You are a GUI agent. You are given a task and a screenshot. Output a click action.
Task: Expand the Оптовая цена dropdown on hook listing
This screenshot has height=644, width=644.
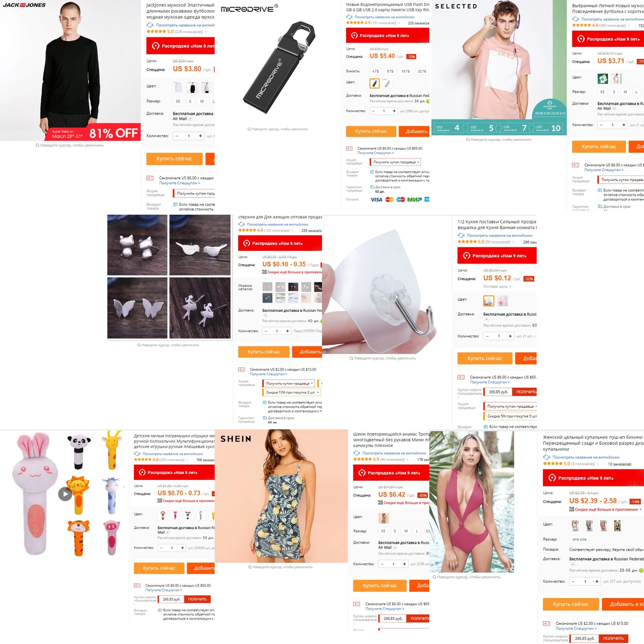tap(497, 287)
